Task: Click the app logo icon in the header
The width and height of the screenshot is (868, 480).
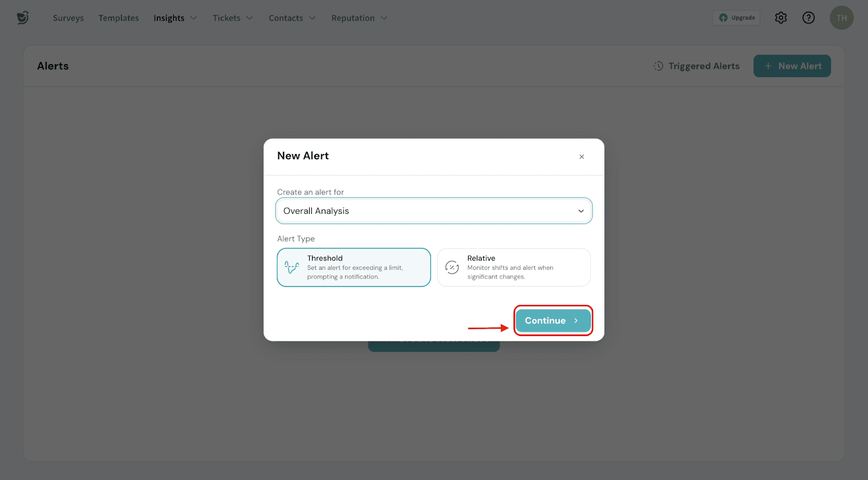Action: pos(23,18)
